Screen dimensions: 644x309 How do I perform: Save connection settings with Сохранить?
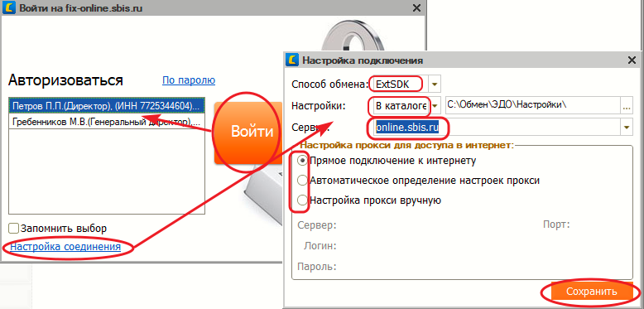point(591,292)
